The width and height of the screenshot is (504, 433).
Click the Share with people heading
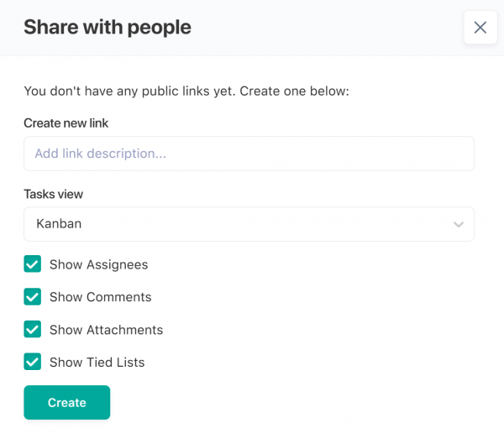click(x=108, y=28)
